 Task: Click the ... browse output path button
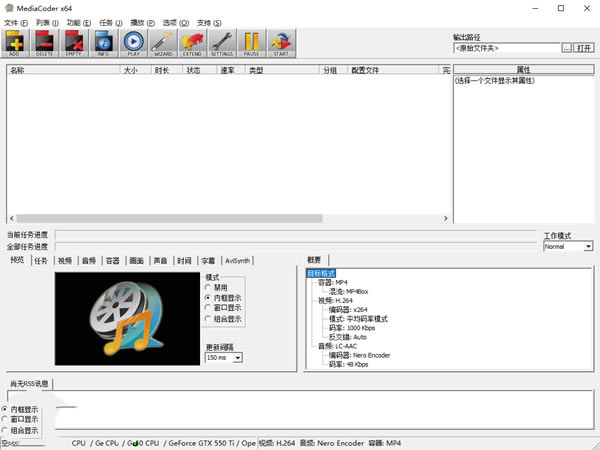click(566, 47)
